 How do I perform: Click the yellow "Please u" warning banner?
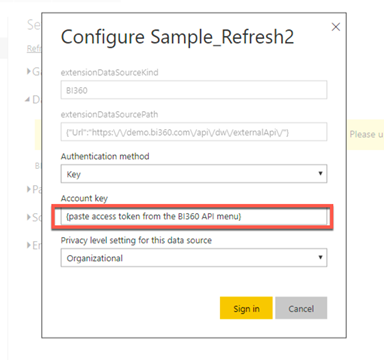pos(366,135)
